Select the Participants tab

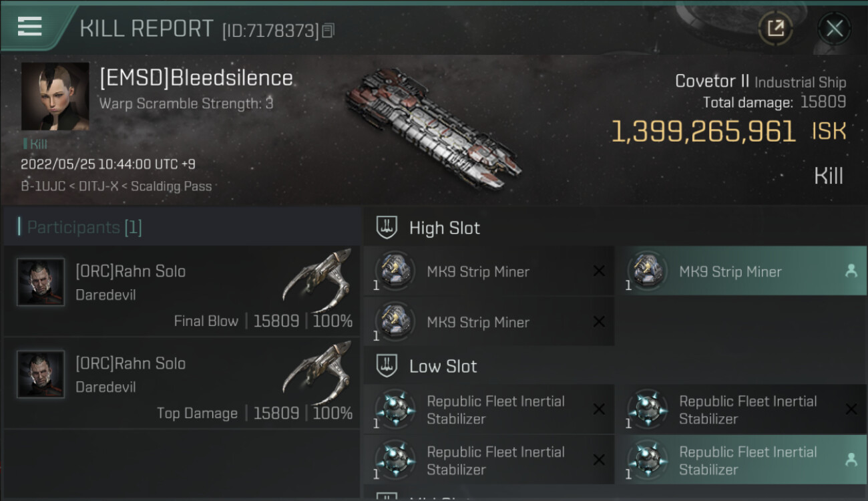84,227
